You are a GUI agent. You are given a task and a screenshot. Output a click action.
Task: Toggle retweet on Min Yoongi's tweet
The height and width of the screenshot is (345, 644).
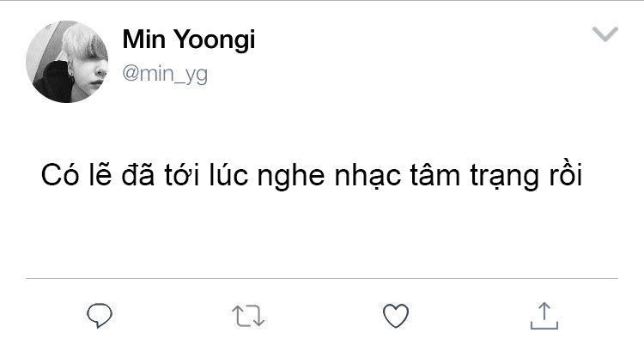pos(248,316)
